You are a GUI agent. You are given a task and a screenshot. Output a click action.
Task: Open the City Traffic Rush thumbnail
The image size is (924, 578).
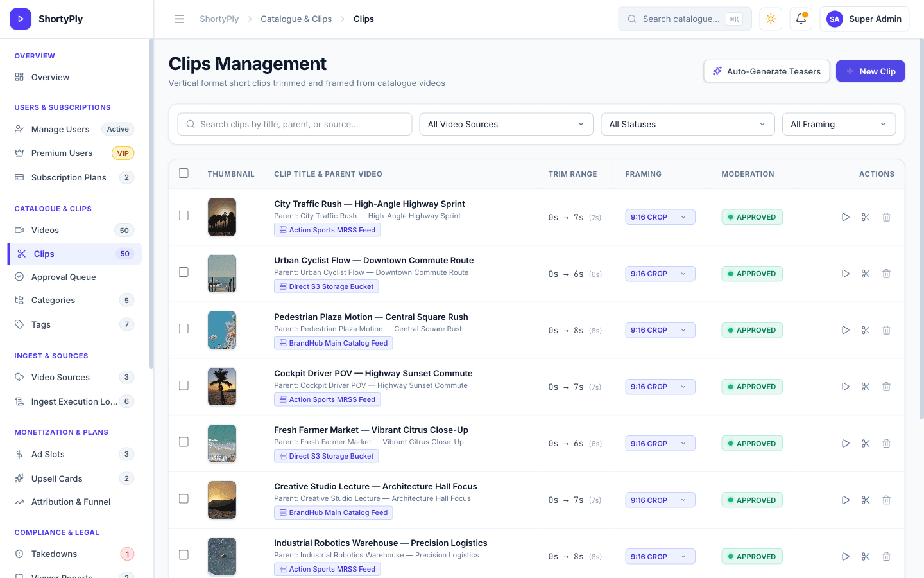222,217
